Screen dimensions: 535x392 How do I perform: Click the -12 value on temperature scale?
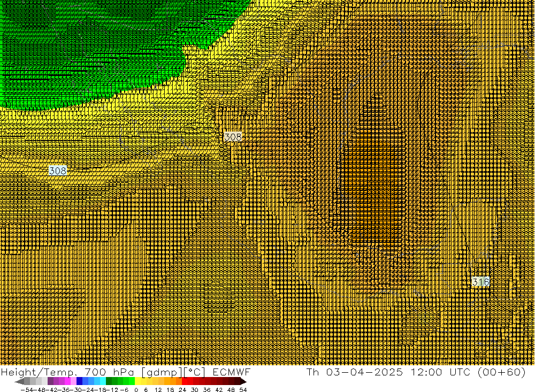tap(112, 390)
